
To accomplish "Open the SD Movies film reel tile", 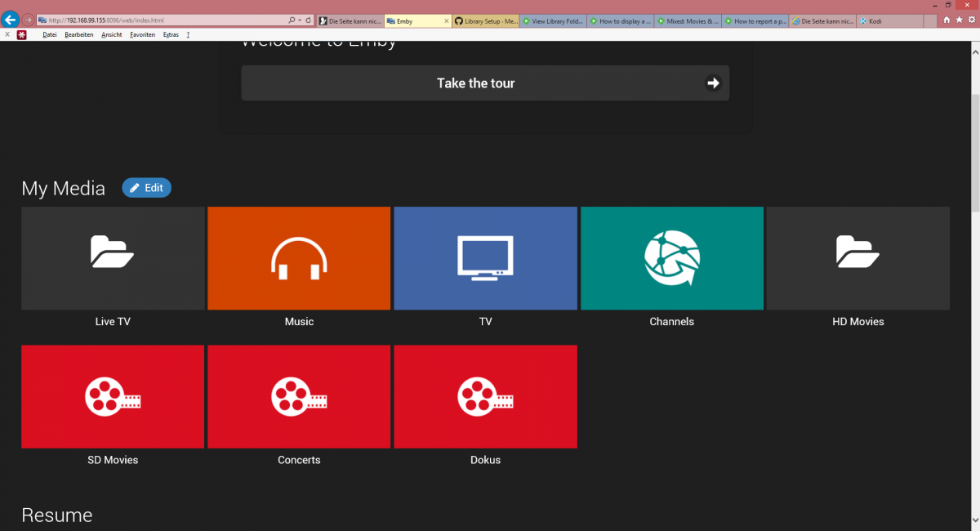I will coord(113,397).
